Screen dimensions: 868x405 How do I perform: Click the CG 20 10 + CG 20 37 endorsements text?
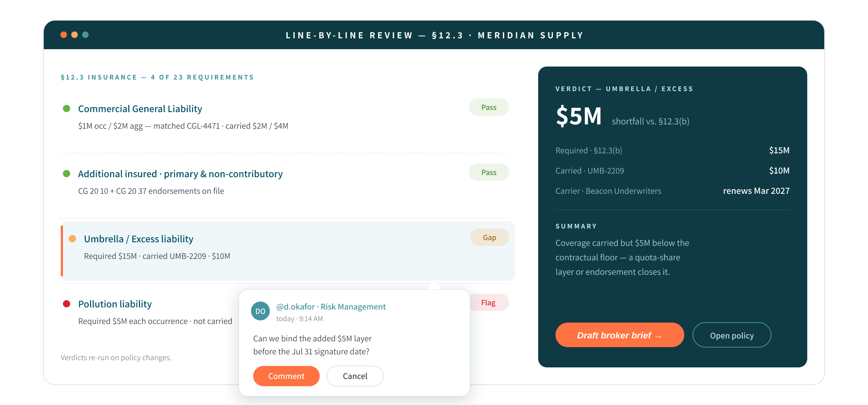point(151,191)
